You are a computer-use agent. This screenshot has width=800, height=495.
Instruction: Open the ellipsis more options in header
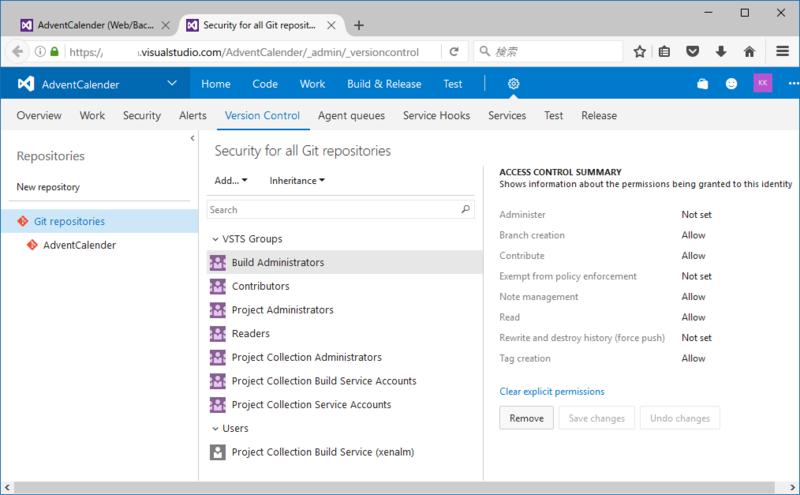click(793, 84)
